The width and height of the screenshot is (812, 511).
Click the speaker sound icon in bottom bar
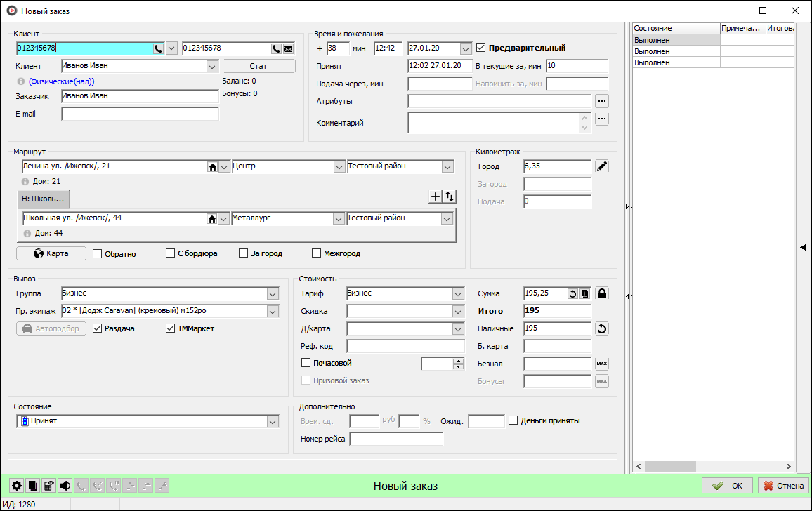(x=65, y=486)
